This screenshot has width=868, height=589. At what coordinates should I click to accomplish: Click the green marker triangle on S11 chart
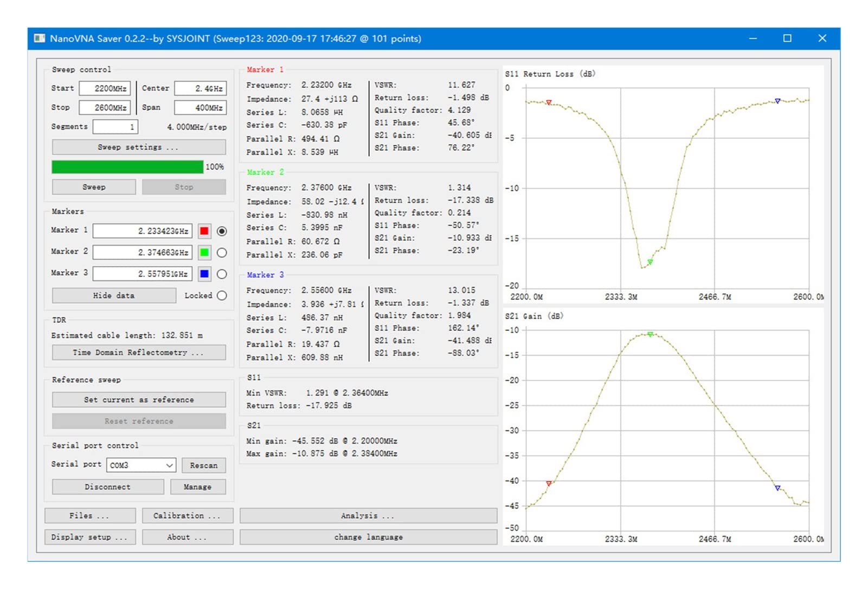[x=650, y=262]
